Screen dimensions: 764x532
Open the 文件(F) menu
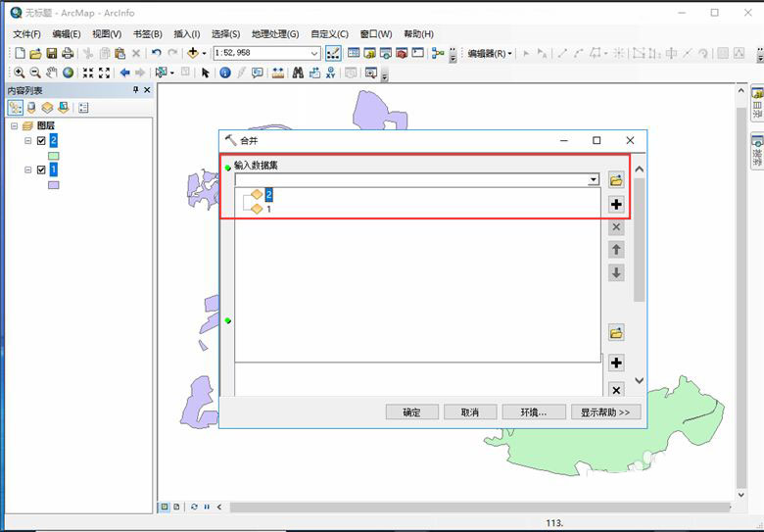coord(26,34)
